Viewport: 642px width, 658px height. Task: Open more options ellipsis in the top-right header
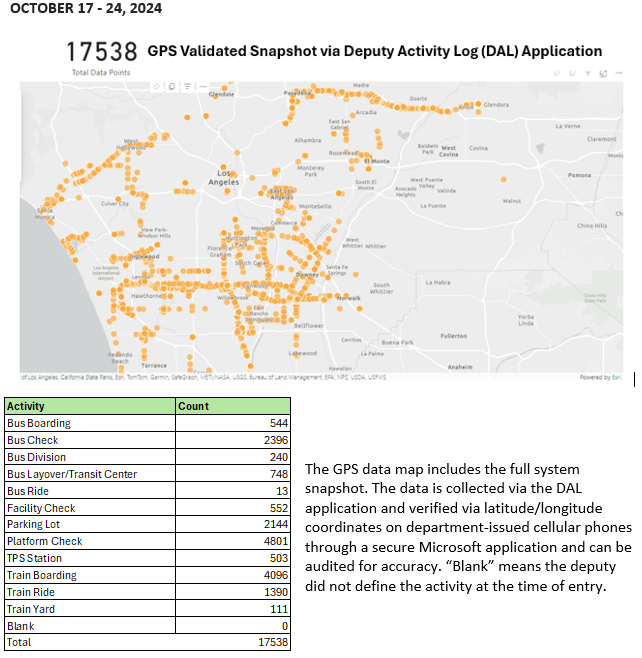(617, 74)
